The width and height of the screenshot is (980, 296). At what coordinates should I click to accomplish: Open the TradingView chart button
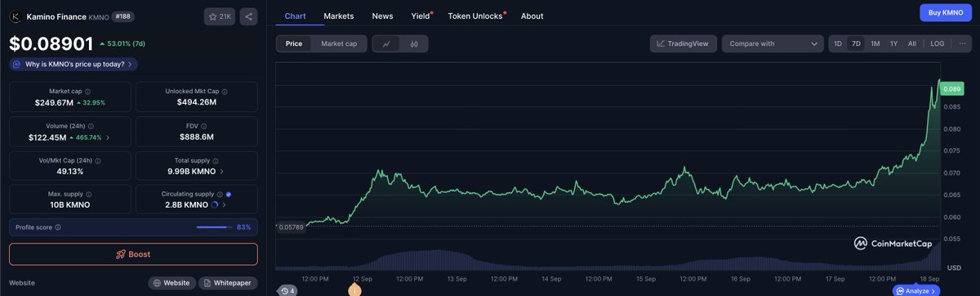point(684,43)
